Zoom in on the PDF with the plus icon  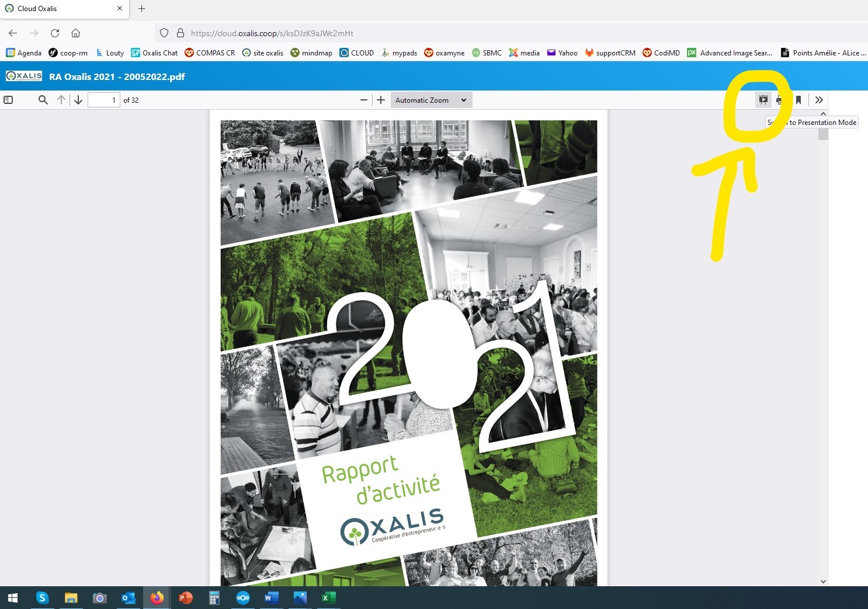coord(380,99)
